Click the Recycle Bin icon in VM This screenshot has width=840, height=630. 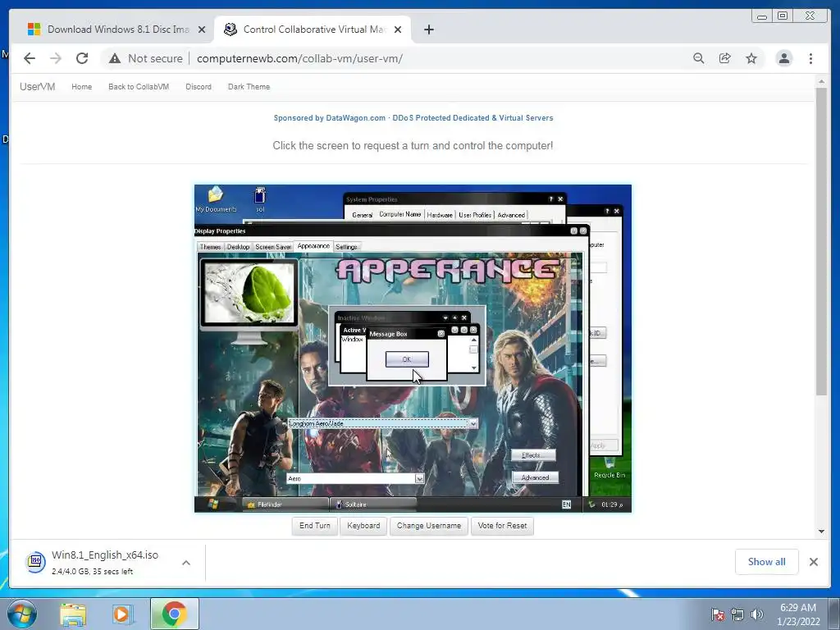609,466
